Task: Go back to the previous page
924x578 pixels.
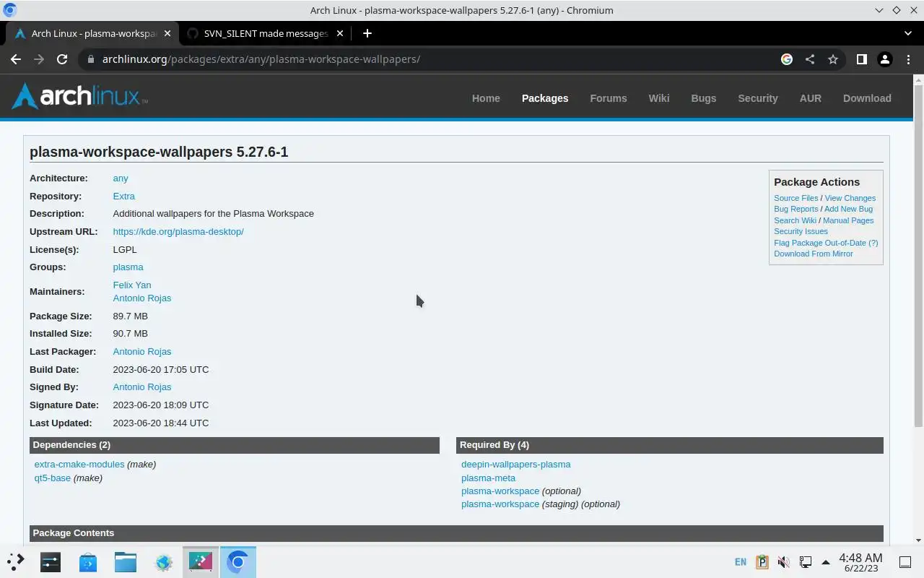Action: [x=16, y=59]
